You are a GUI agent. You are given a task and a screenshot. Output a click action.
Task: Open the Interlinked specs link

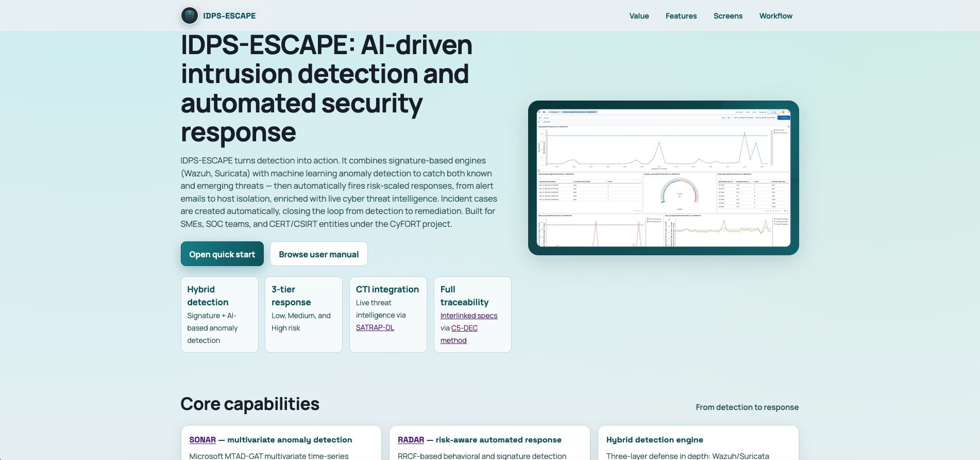[x=469, y=316]
